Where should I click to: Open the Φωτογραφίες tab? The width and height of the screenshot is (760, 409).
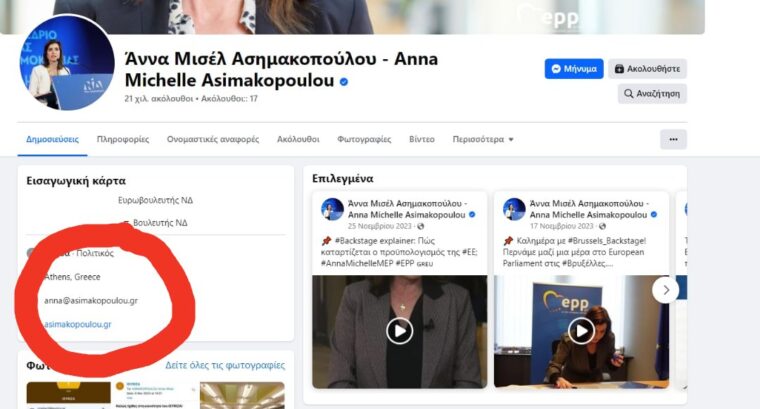364,140
